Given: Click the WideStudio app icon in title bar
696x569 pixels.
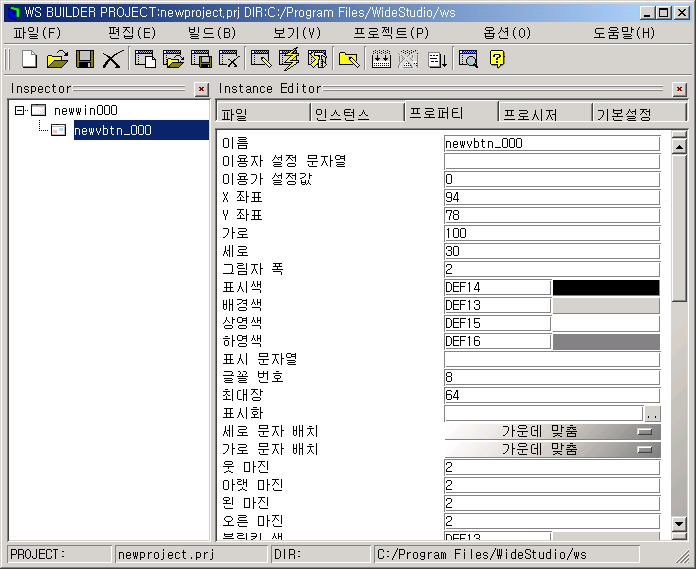Looking at the screenshot, I should [x=14, y=13].
